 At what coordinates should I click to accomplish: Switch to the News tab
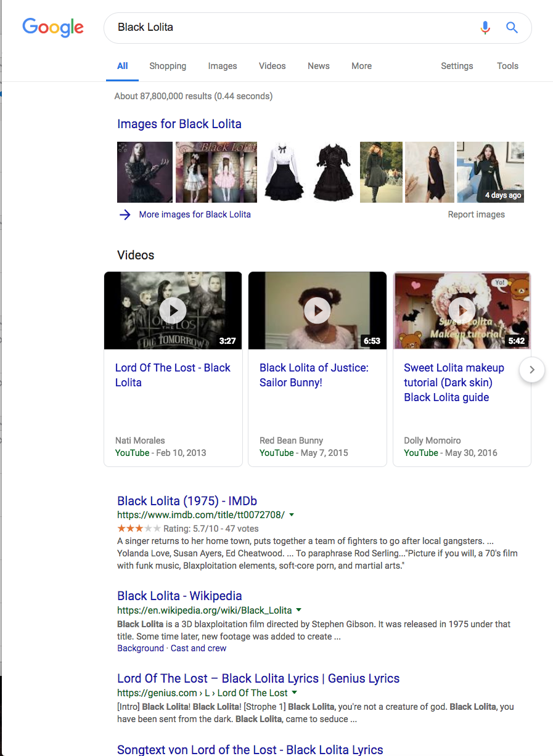pos(319,66)
